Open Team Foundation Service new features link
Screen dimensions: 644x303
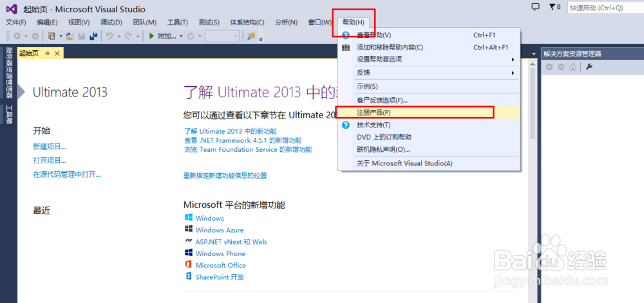tap(248, 149)
